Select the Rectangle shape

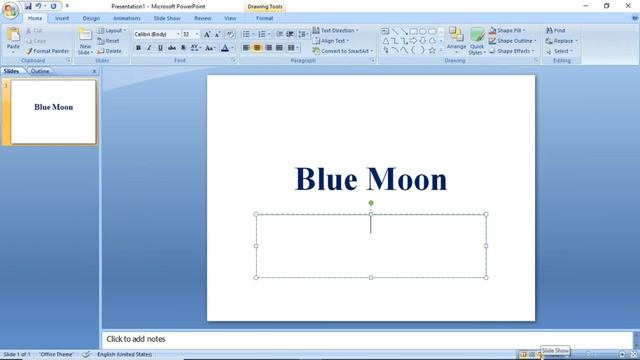[x=413, y=31]
